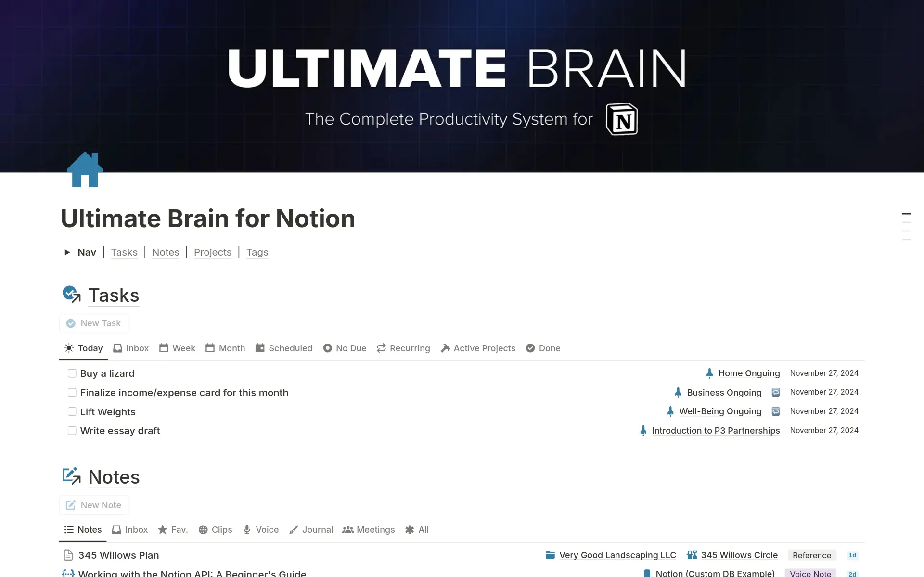
Task: Click the 1d age badge
Action: coord(852,555)
